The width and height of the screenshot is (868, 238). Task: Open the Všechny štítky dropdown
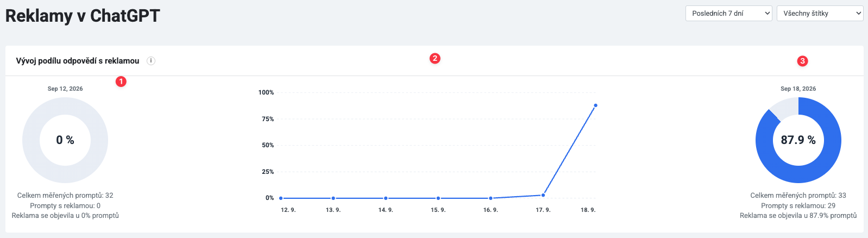tap(820, 13)
